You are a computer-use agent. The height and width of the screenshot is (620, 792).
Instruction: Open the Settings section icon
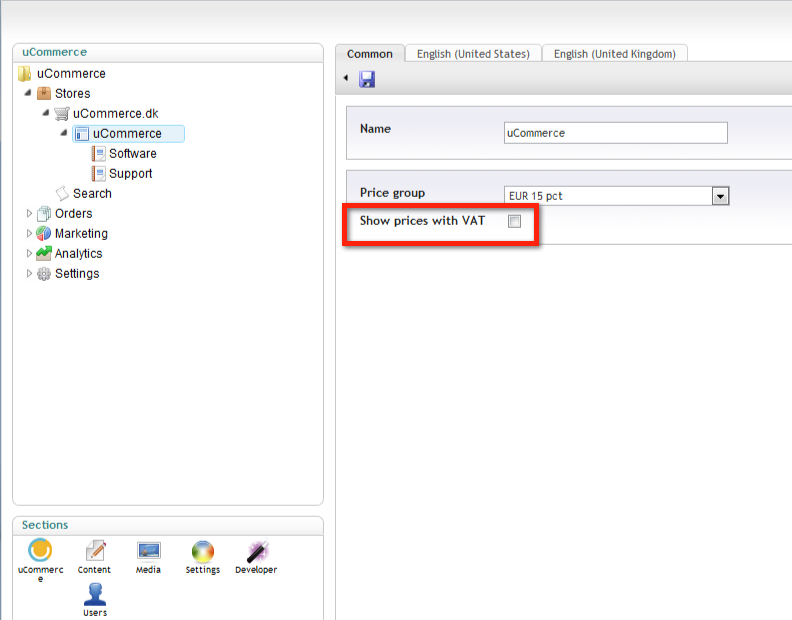point(203,551)
